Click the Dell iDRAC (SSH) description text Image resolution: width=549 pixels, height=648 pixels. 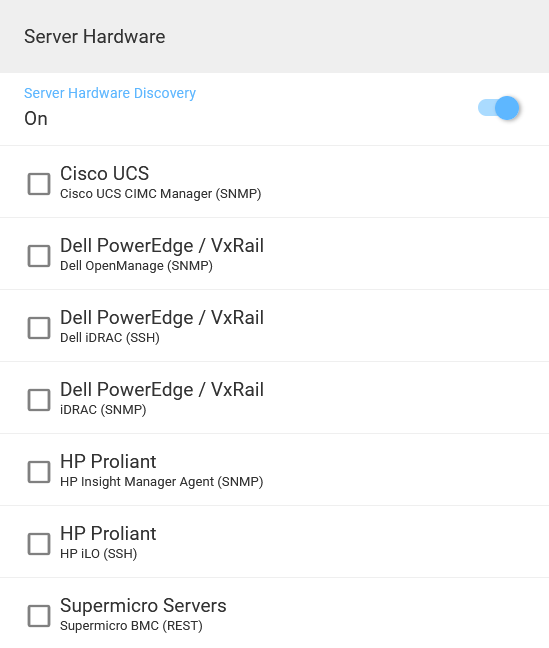click(x=110, y=338)
